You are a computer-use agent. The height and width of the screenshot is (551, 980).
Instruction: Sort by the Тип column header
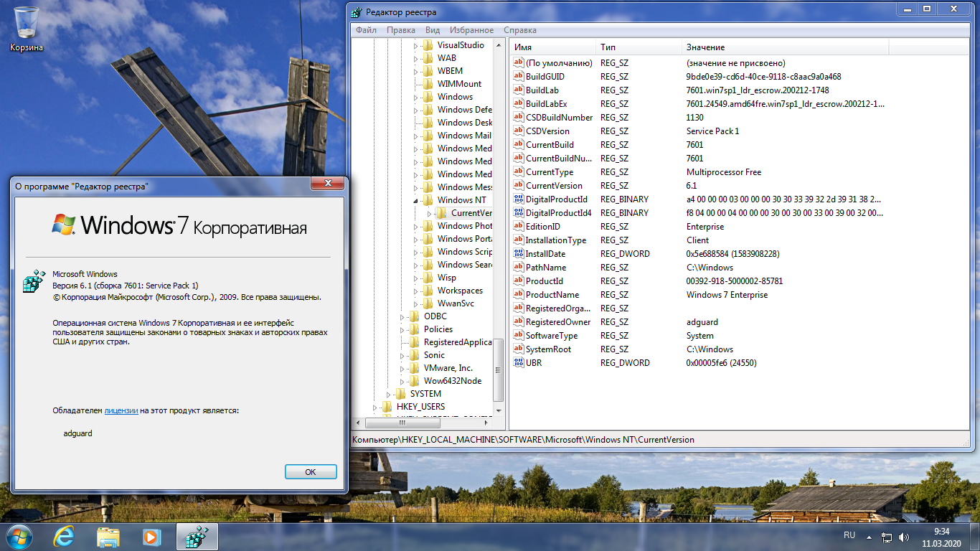click(x=639, y=47)
